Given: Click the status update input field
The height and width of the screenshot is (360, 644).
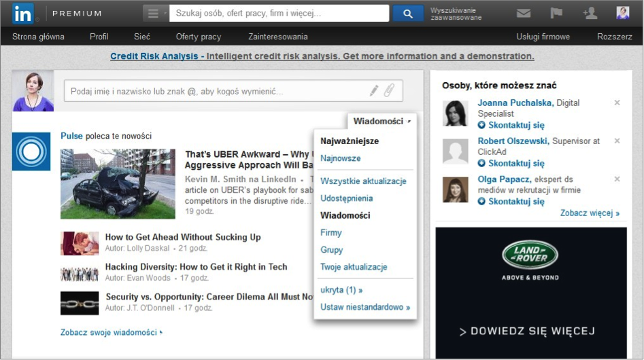Looking at the screenshot, I should pyautogui.click(x=233, y=91).
